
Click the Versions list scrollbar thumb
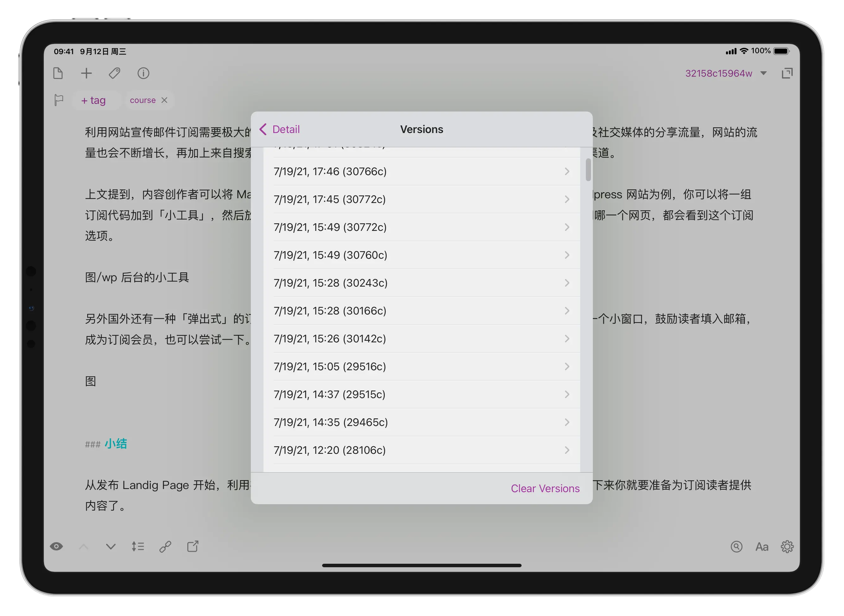[x=588, y=170]
